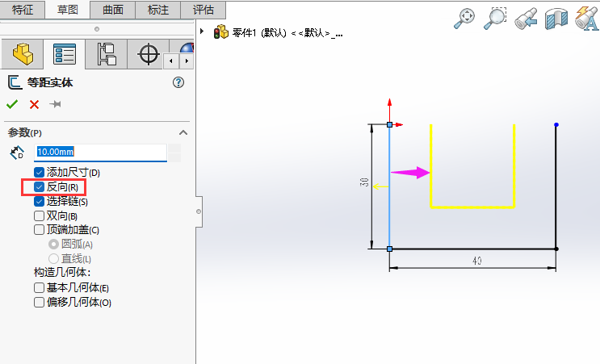
Task: Enable 顶端加盖(C) checkbox
Action: coord(39,230)
